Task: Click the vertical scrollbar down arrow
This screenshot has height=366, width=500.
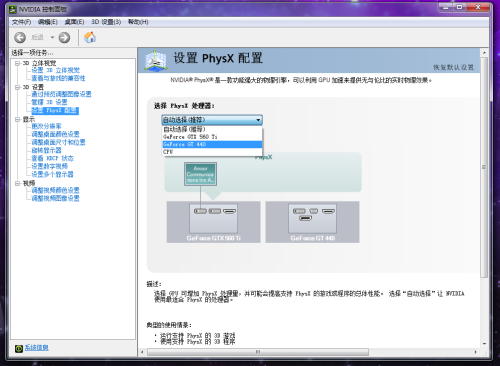Action: [x=484, y=344]
